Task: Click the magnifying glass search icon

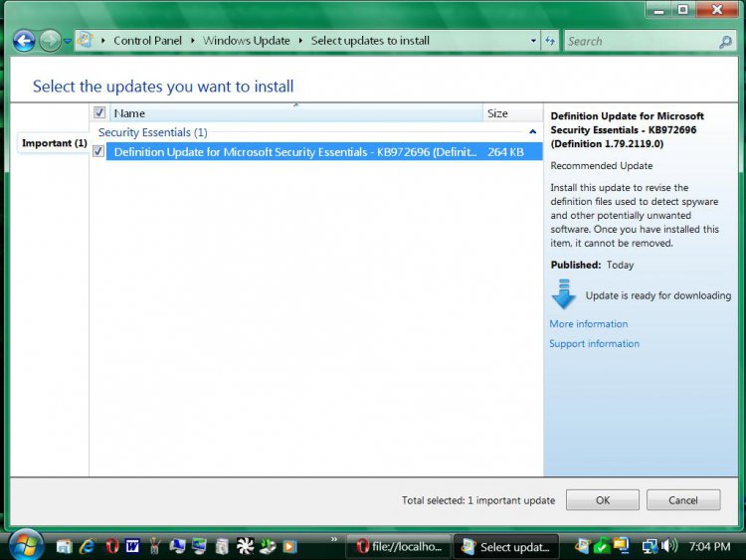Action: pos(725,42)
